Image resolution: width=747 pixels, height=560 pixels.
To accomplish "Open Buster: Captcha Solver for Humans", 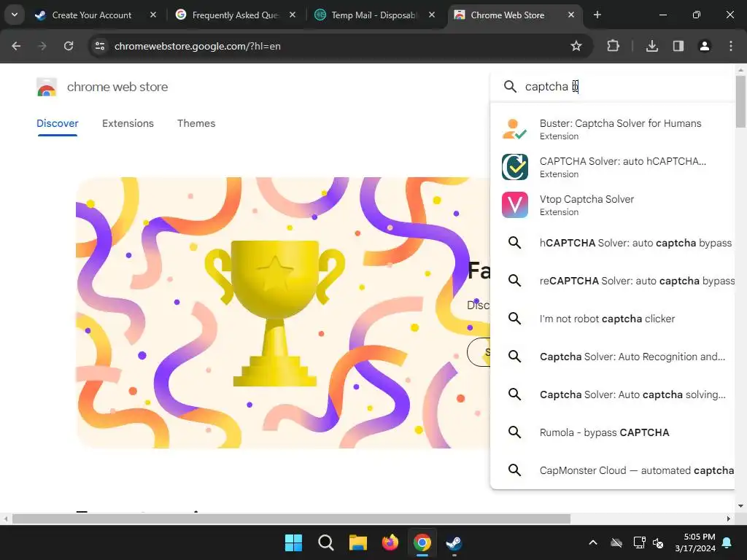I will [x=613, y=129].
